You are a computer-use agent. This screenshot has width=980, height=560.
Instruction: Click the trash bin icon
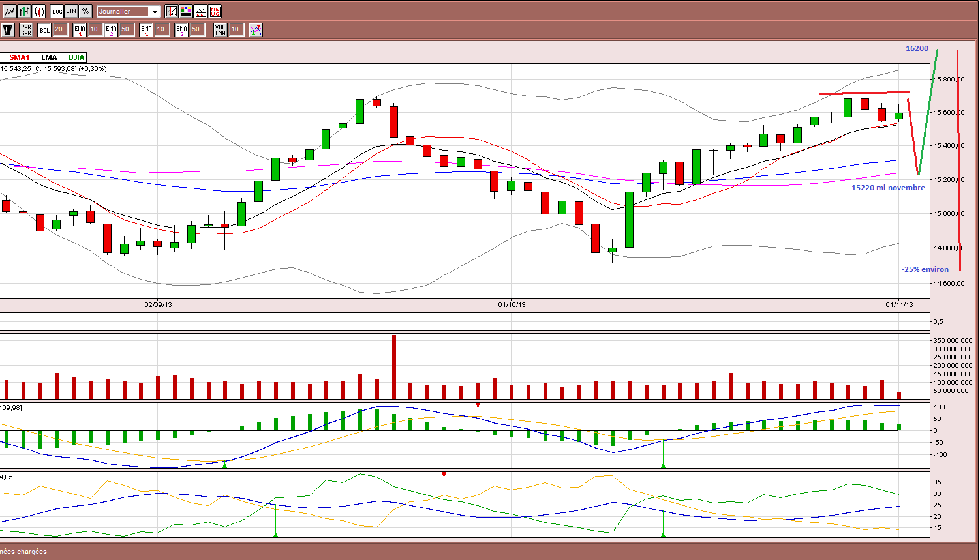(8, 30)
